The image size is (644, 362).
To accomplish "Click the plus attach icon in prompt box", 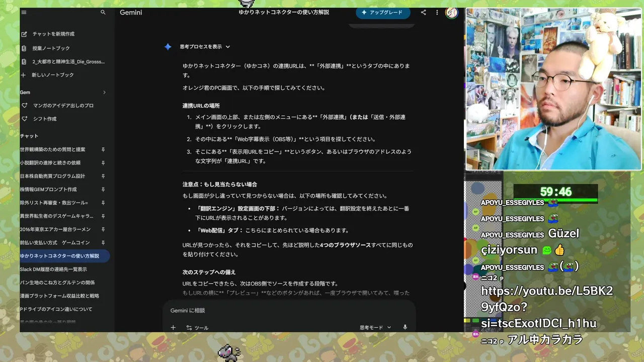I will click(x=173, y=327).
